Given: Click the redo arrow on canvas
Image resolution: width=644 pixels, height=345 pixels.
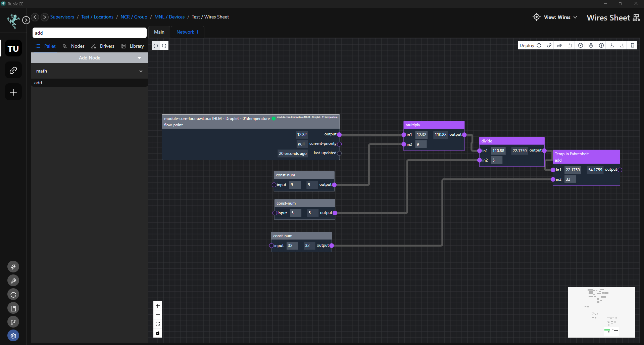Looking at the screenshot, I should [x=164, y=46].
